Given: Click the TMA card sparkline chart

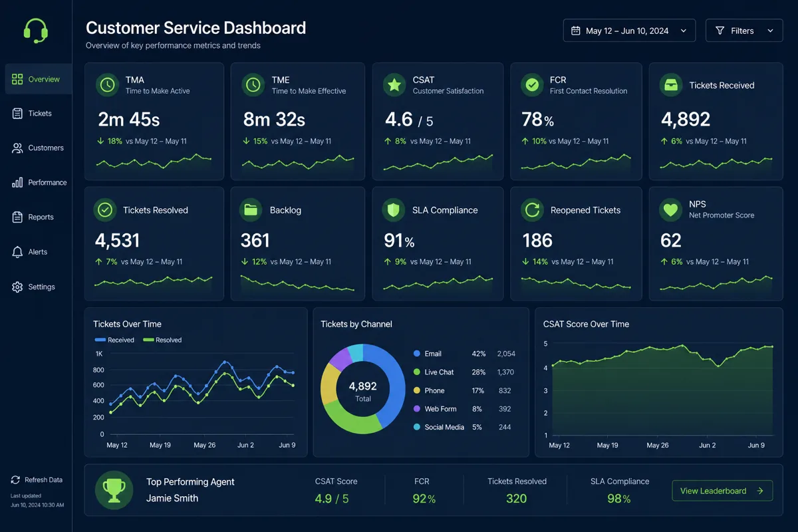Looking at the screenshot, I should click(154, 161).
